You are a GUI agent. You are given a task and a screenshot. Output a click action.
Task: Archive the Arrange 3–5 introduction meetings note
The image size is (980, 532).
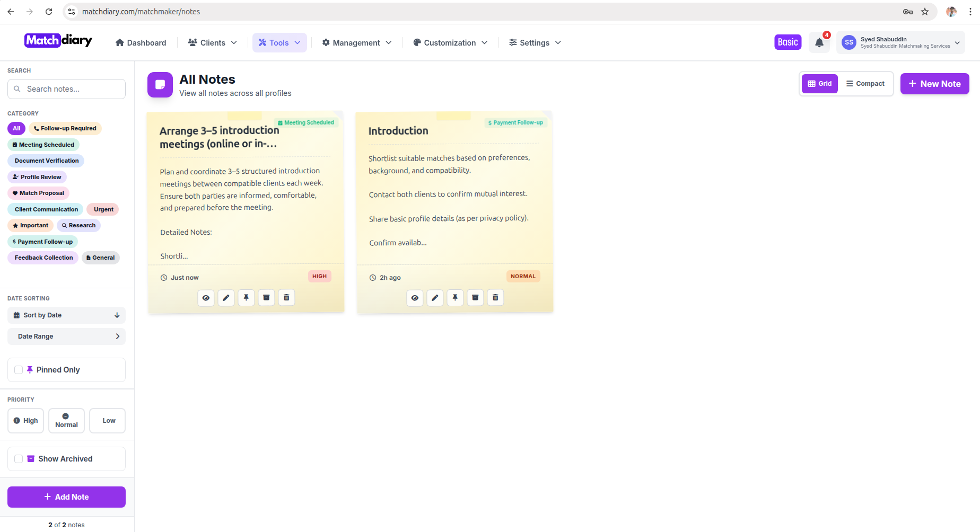pyautogui.click(x=266, y=298)
